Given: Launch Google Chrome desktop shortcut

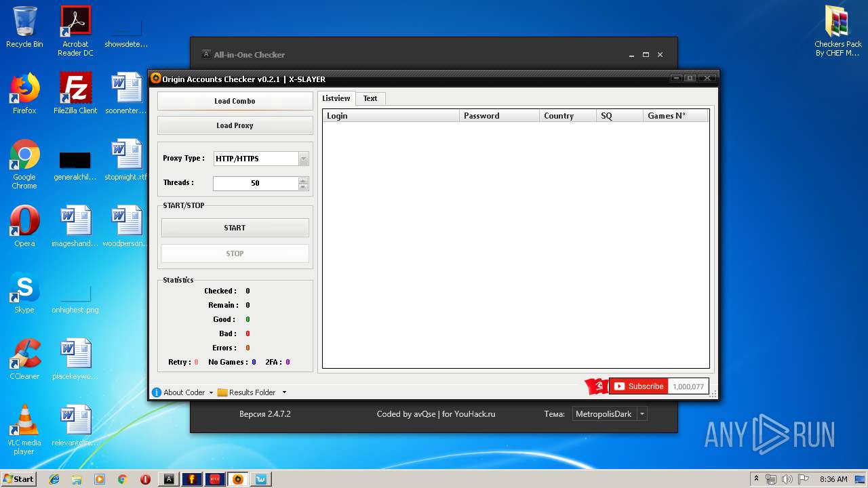Looking at the screenshot, I should [24, 164].
